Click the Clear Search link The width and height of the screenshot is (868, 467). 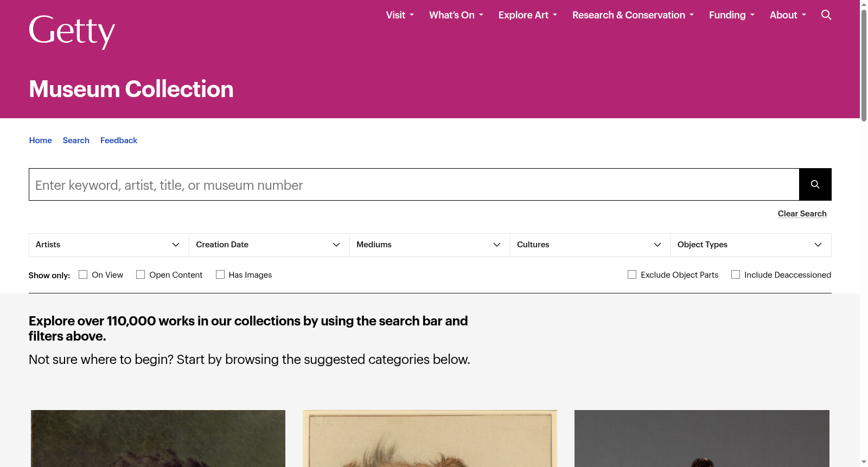point(802,214)
